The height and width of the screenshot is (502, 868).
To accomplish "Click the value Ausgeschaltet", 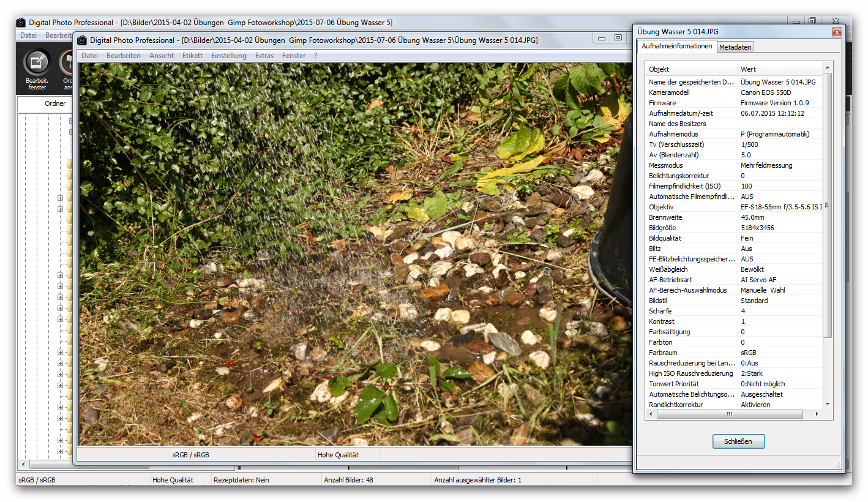I will coord(761,394).
